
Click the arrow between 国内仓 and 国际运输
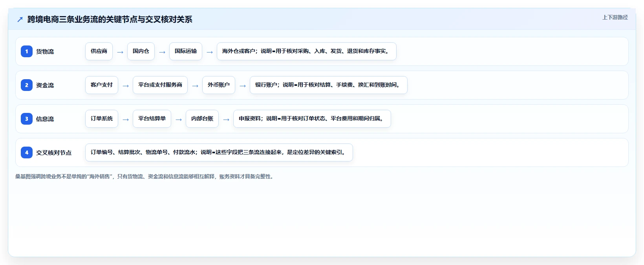[x=162, y=52]
